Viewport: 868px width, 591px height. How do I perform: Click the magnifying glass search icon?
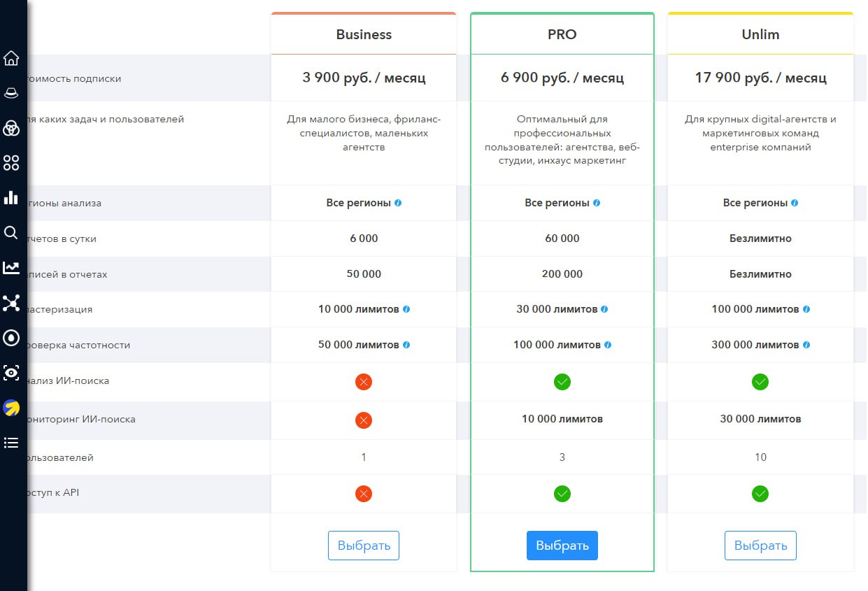[11, 233]
